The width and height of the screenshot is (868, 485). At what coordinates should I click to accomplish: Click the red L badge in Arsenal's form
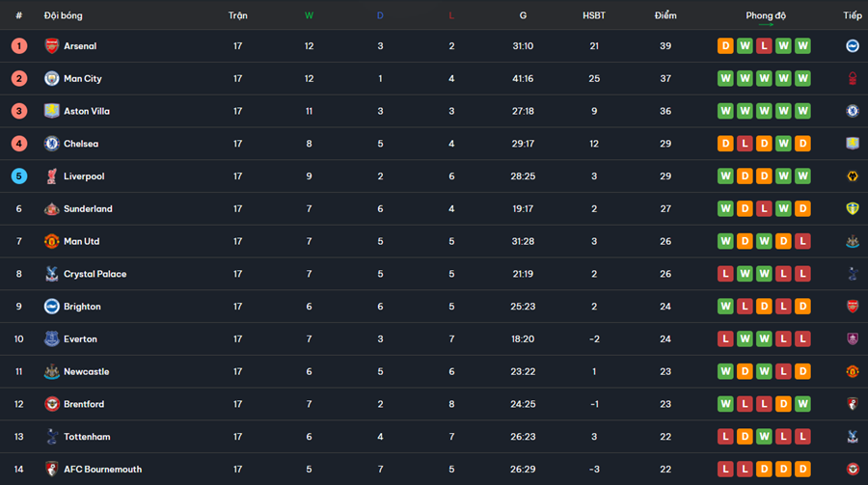(765, 46)
